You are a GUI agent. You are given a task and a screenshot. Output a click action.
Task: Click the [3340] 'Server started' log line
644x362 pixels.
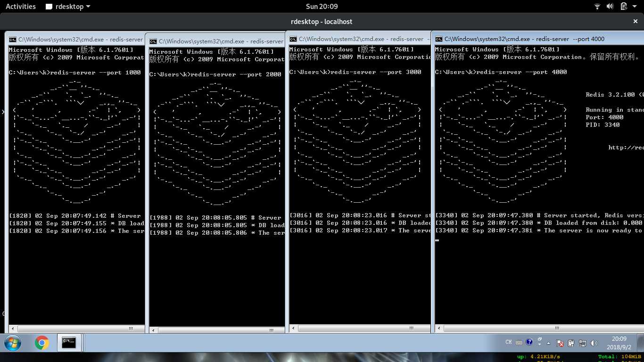coord(539,215)
